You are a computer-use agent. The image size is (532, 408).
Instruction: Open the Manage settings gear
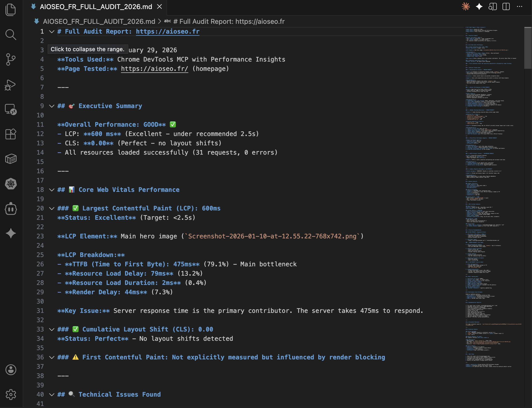(x=11, y=395)
